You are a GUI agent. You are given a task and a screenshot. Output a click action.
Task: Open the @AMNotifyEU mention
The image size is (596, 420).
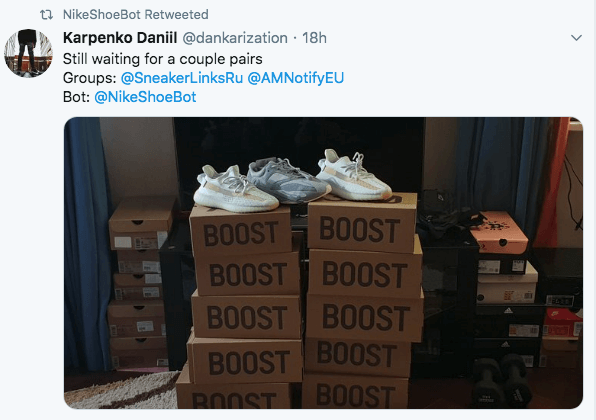tap(296, 78)
